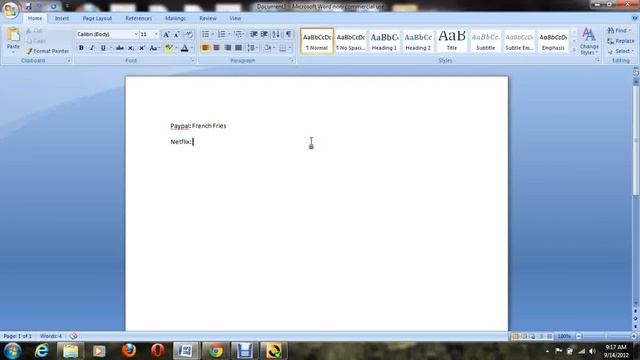Click the Windows Start orb
Image resolution: width=640 pixels, height=360 pixels.
[13, 351]
